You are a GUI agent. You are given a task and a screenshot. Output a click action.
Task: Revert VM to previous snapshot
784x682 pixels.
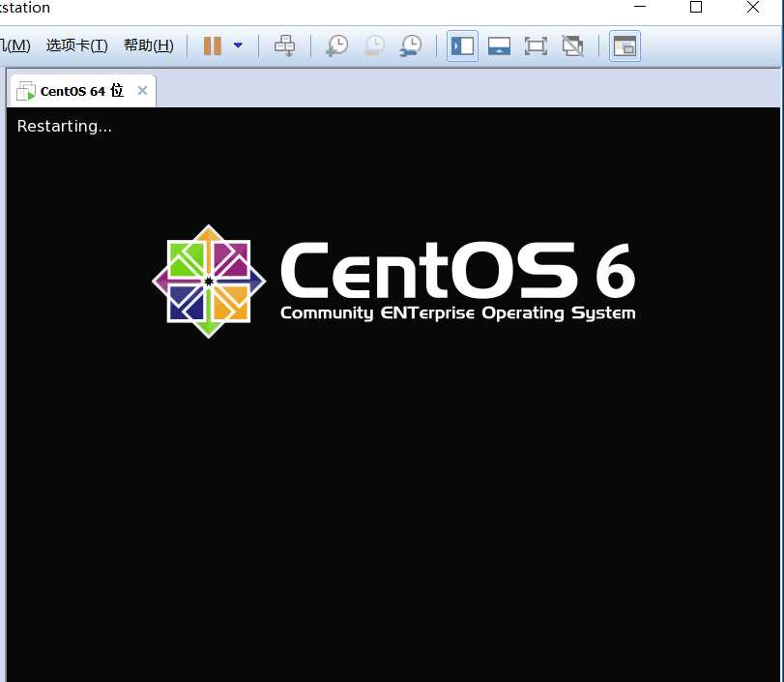tap(374, 45)
